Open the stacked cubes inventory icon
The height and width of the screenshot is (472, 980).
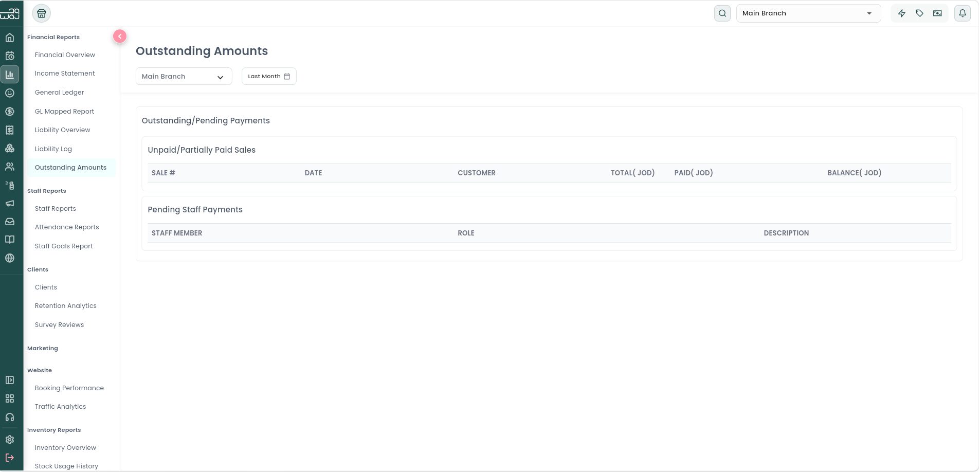[x=10, y=148]
